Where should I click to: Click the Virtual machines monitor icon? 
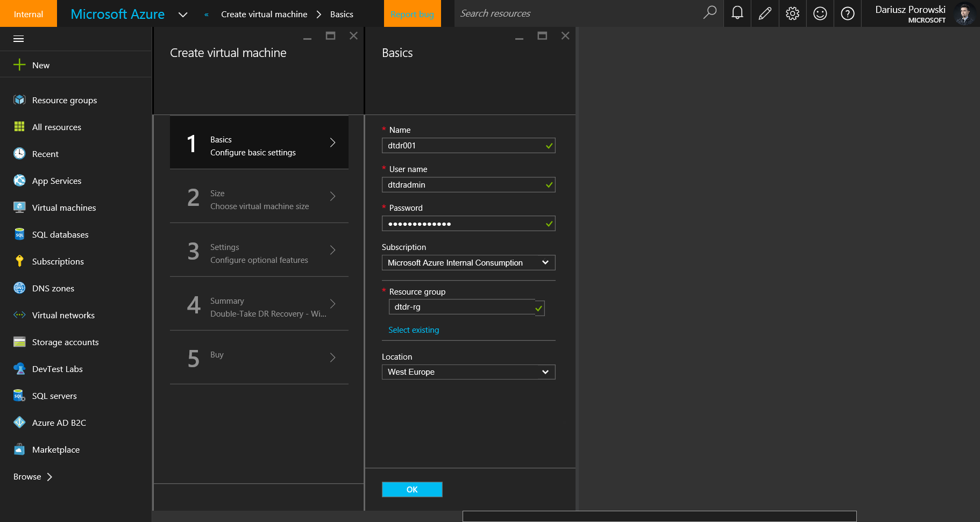[19, 208]
